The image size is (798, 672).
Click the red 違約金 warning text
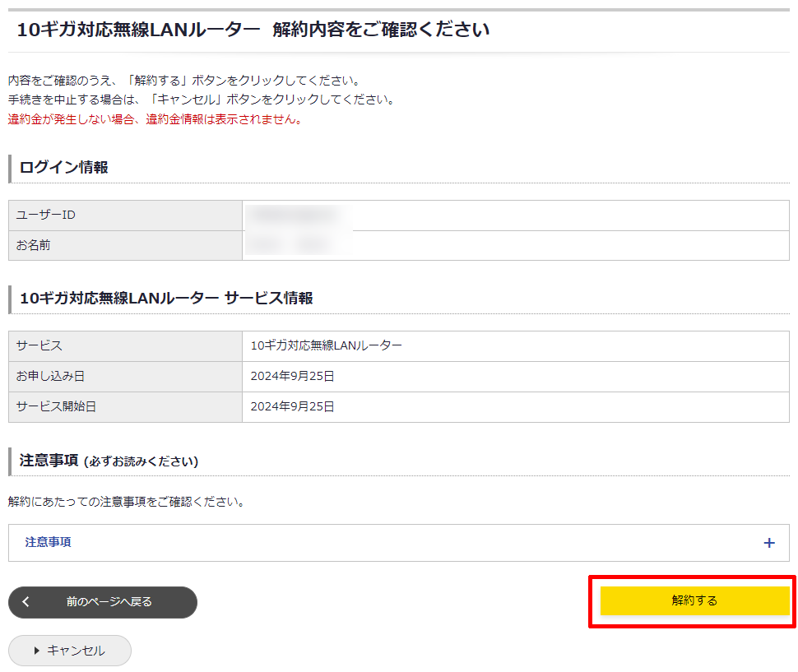click(x=155, y=120)
